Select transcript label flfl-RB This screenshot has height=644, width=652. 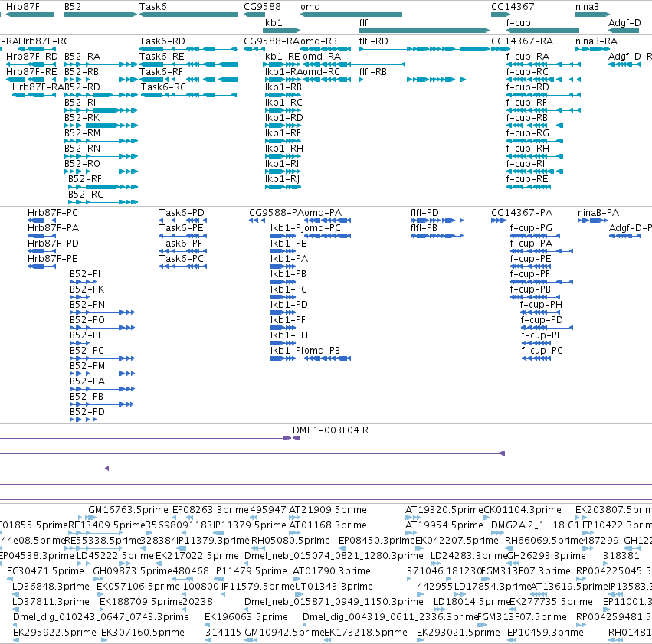click(x=373, y=72)
